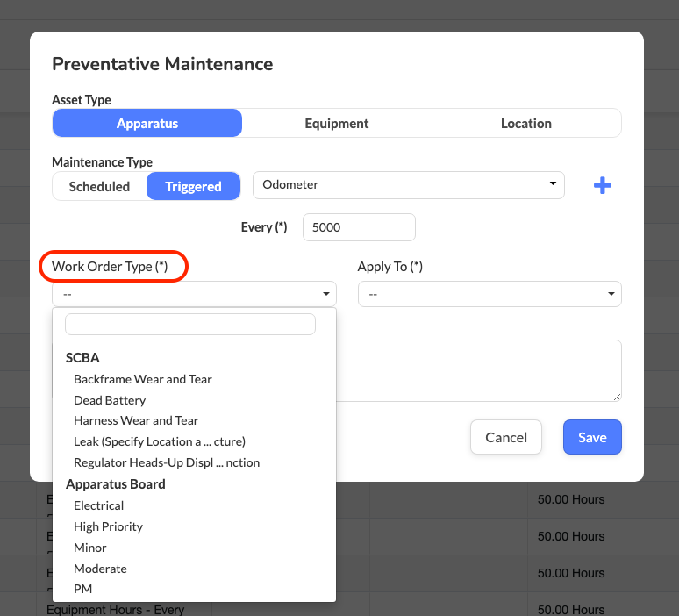Select Scheduled maintenance type
Screen dimensions: 679x616
99,186
